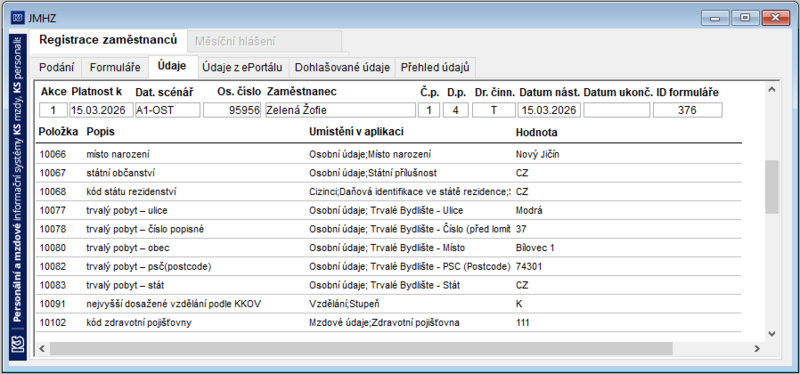Select row 10102 kód zdravotní pojišťovny
Viewport: 800px width, 374px height.
pyautogui.click(x=388, y=322)
